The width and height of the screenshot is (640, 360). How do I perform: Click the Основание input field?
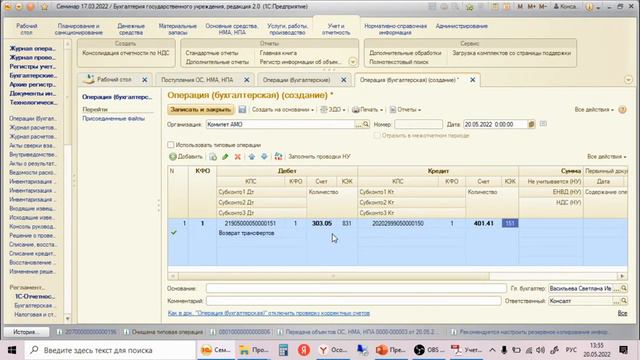click(x=356, y=289)
